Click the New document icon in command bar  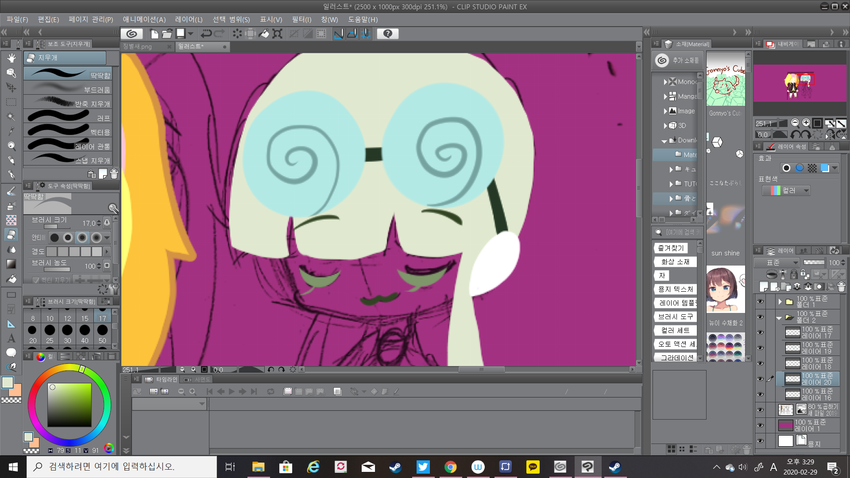[x=154, y=34]
